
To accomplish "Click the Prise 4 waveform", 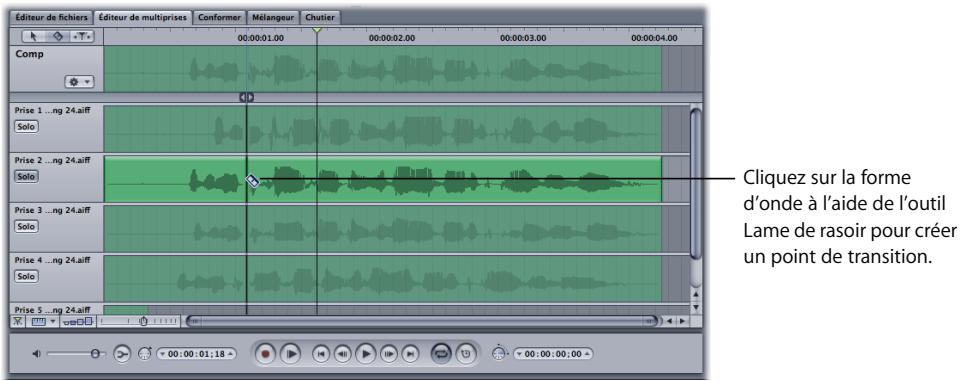I will [382, 279].
